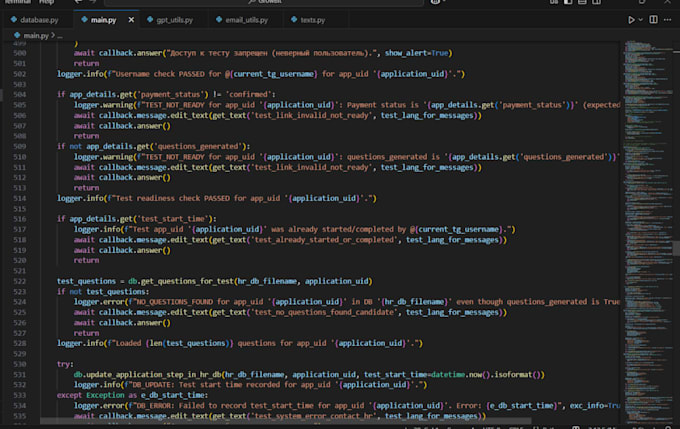
Task: Switch to the email_utils.py tab
Action: 246,19
